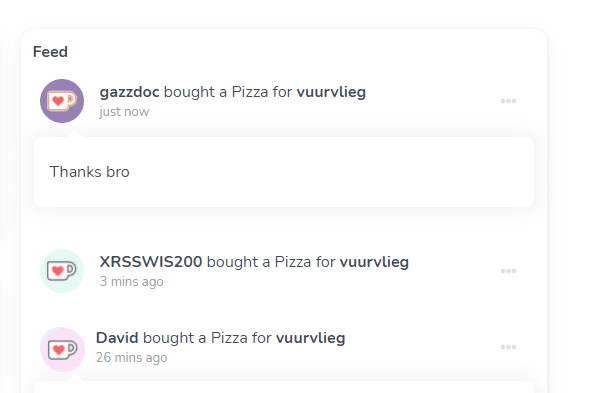Click 'bought a Pizza for' in XRSSWIS200's post
Screen dimensions: 589x393
pos(271,261)
